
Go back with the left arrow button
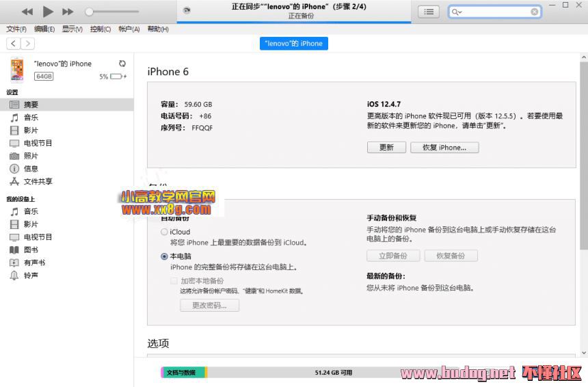pos(14,44)
